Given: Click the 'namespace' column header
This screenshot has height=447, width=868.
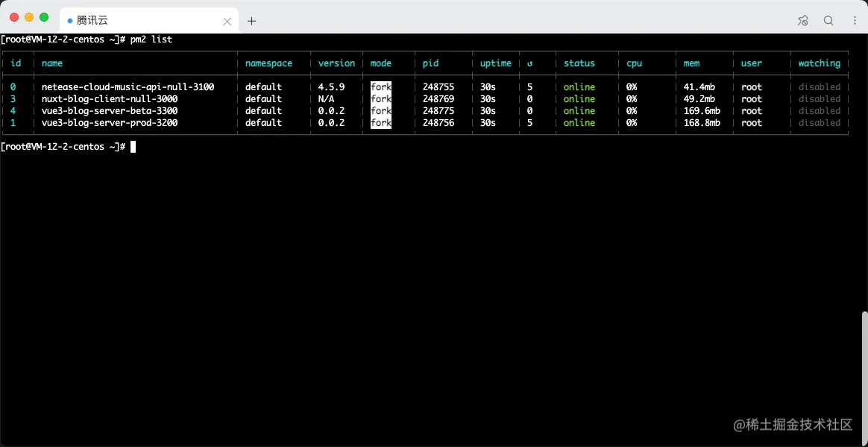Looking at the screenshot, I should (x=268, y=63).
